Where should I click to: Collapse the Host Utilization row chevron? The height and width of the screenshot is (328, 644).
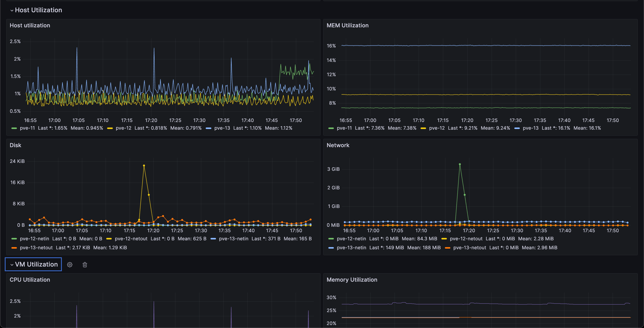[12, 10]
